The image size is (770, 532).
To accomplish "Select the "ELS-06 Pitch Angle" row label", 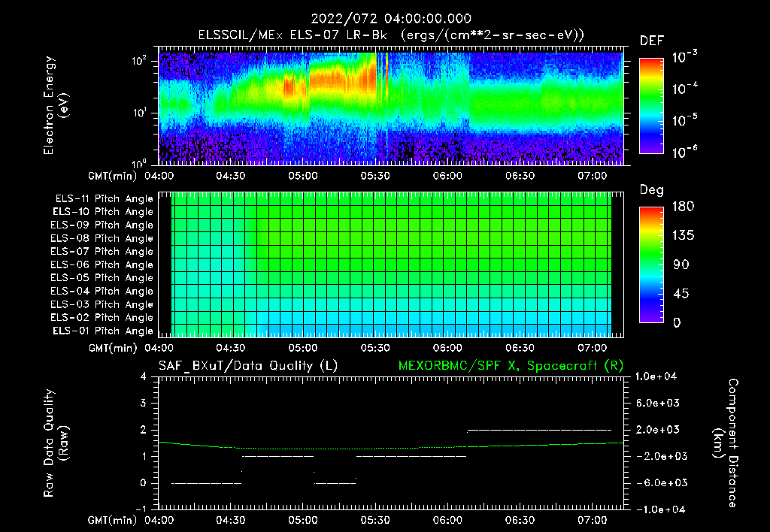I will (x=102, y=265).
